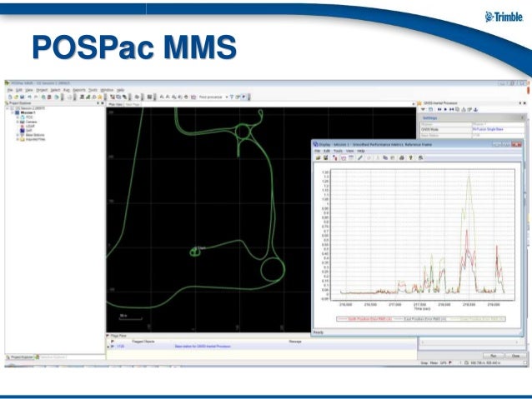Click the Save toolbar icon

pos(22,97)
